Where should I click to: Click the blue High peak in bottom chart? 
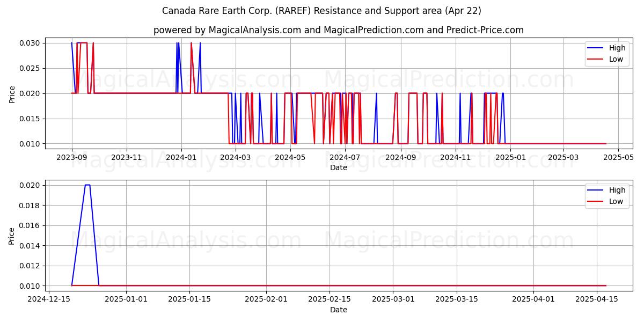point(87,185)
